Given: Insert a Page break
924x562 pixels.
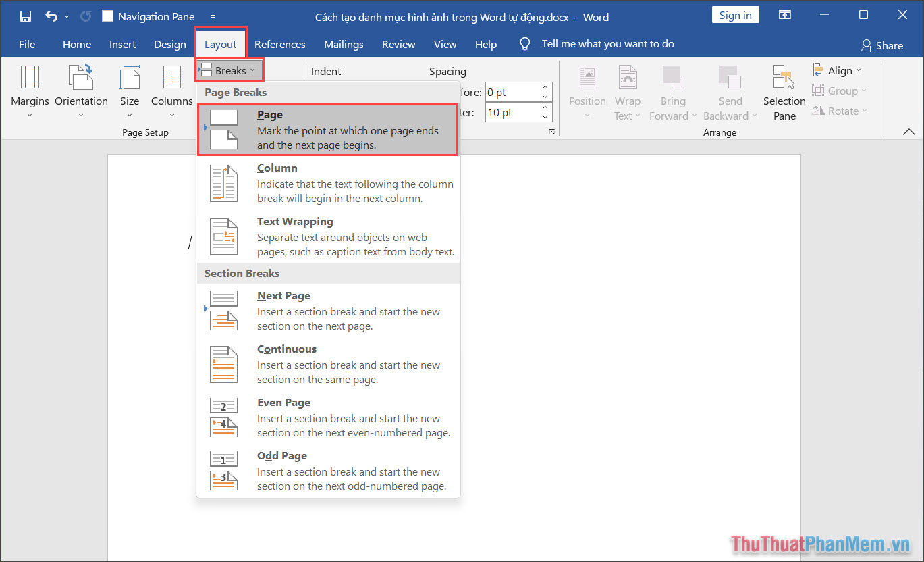Looking at the screenshot, I should (x=327, y=129).
